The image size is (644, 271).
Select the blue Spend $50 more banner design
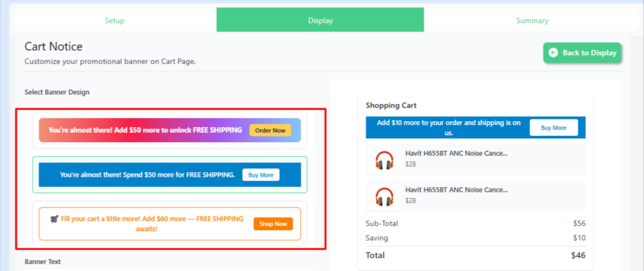170,175
